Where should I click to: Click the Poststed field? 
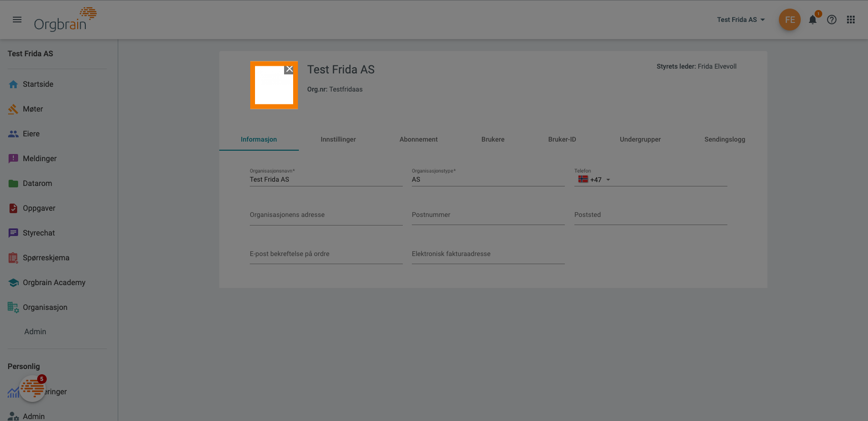click(651, 215)
